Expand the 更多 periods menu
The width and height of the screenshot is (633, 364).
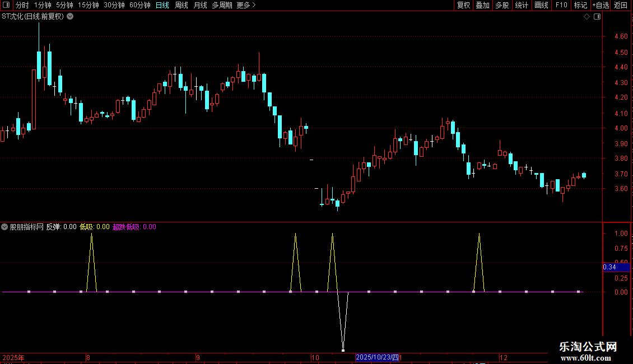[x=246, y=5]
